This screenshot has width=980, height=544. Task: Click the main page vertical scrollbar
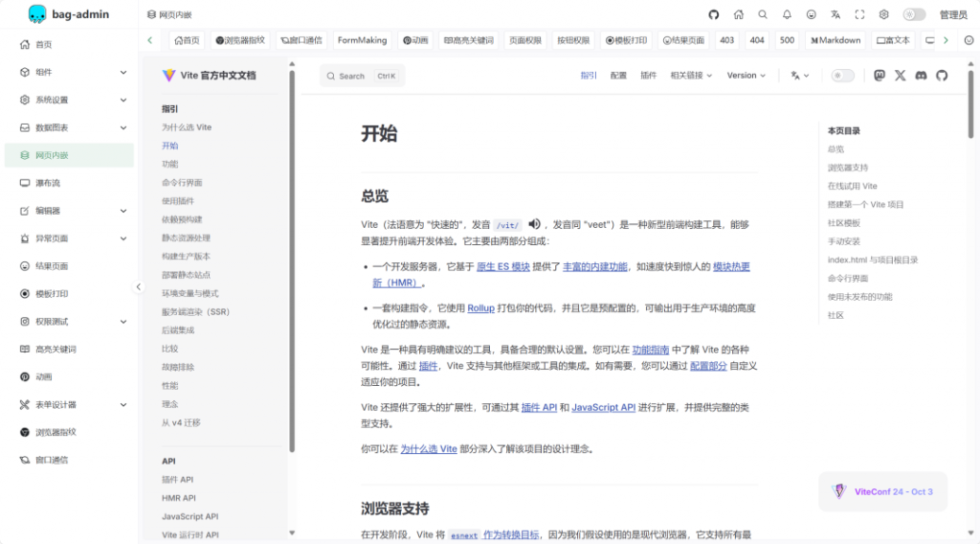tap(970, 103)
